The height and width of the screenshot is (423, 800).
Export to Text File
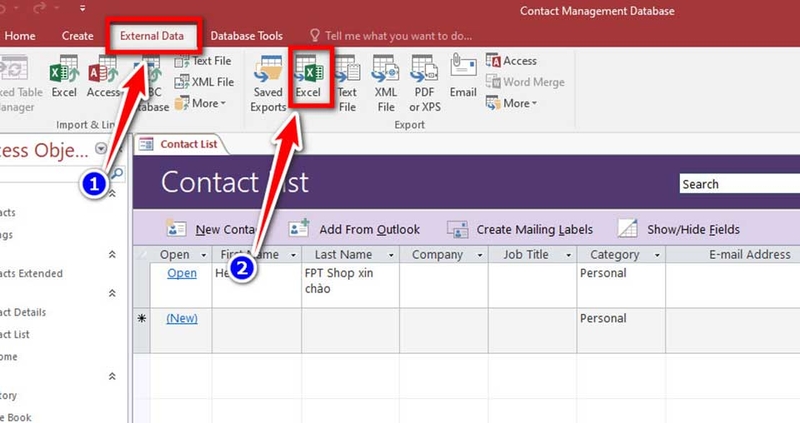[x=347, y=84]
